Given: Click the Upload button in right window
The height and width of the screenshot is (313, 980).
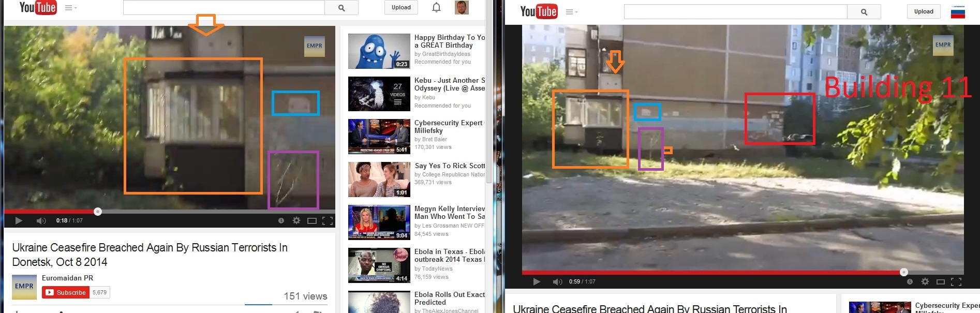Looking at the screenshot, I should point(923,11).
